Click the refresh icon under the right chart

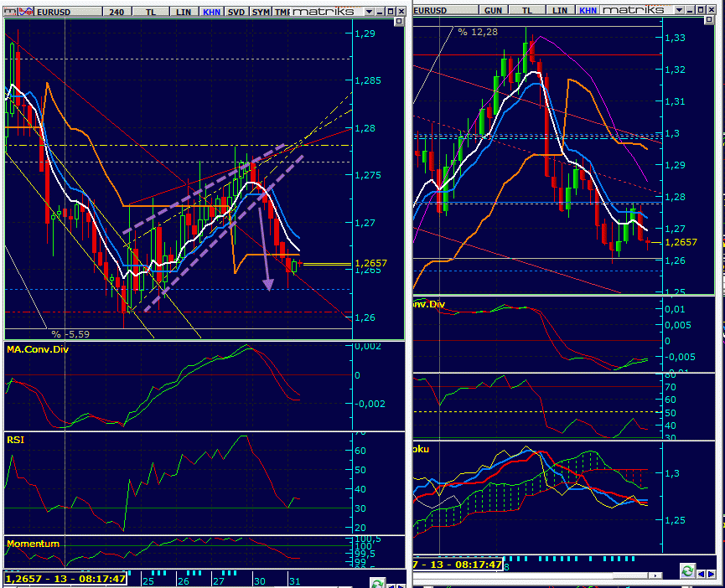coord(688,570)
